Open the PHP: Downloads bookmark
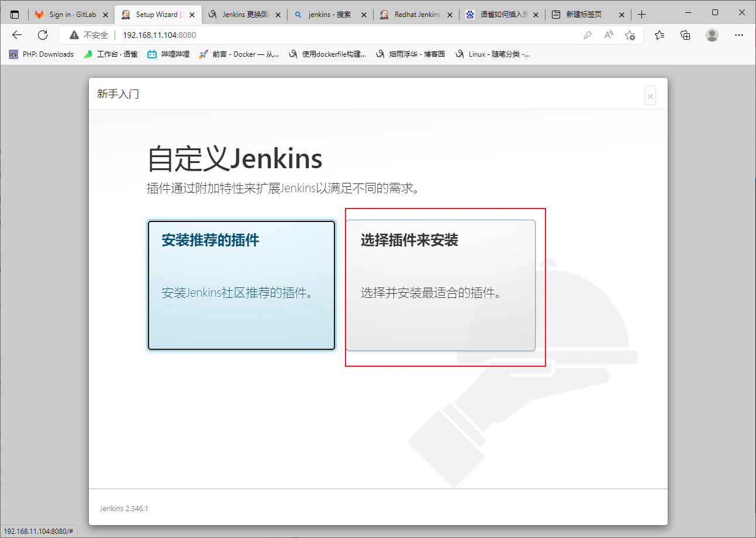Viewport: 756px width, 538px height. click(41, 54)
